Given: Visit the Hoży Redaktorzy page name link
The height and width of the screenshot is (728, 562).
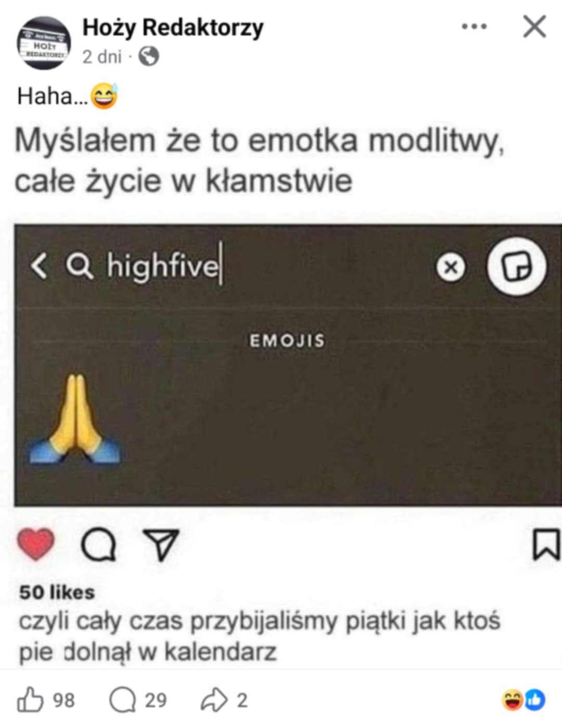Looking at the screenshot, I should tap(173, 28).
